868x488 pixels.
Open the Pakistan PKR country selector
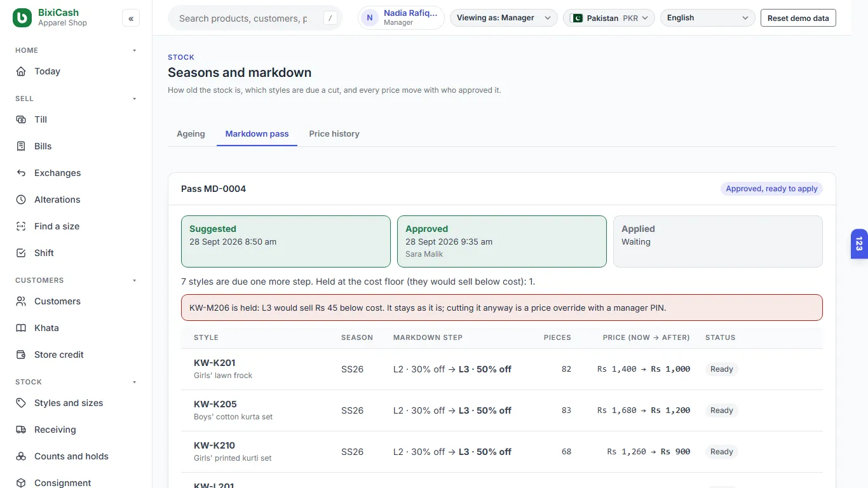(609, 18)
